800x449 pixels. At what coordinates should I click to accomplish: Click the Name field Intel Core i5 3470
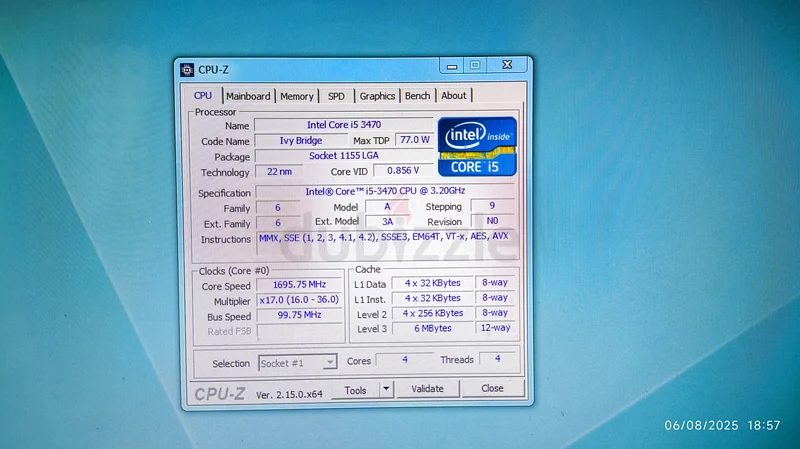click(x=344, y=124)
